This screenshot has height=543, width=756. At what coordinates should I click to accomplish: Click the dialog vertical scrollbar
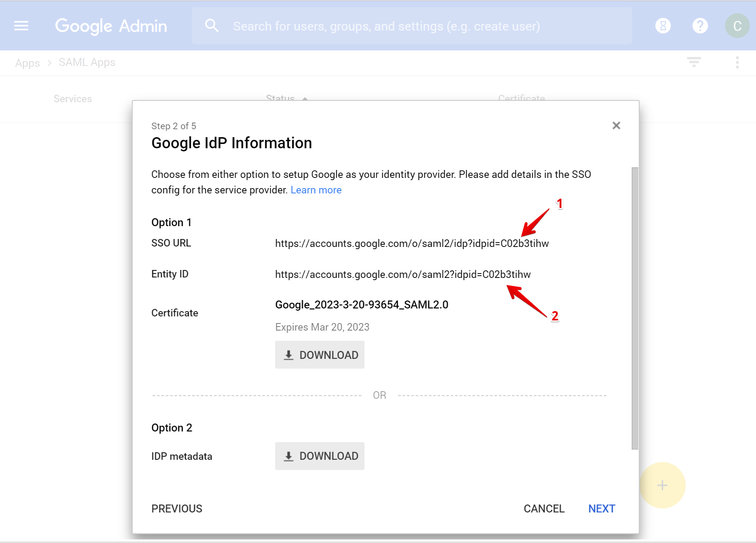[x=635, y=308]
